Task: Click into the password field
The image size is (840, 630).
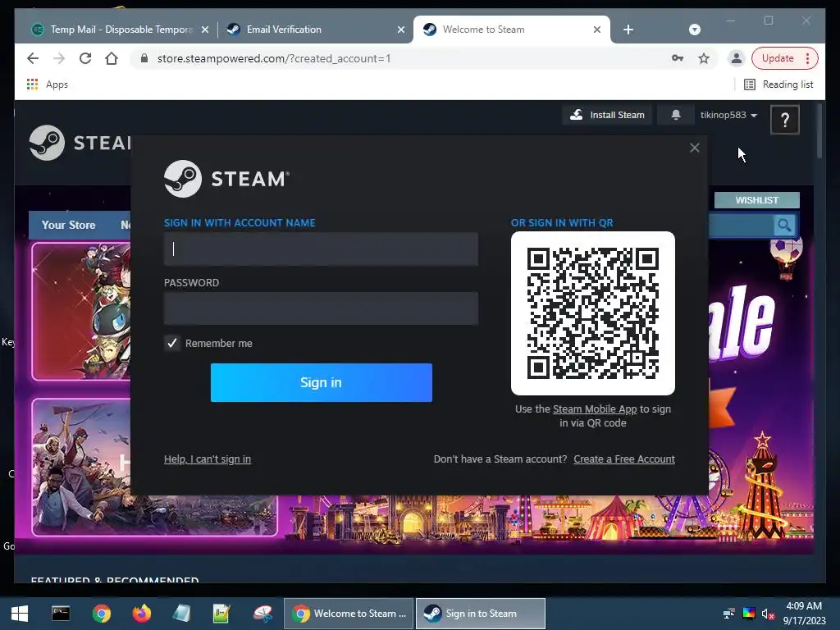Action: pos(321,308)
